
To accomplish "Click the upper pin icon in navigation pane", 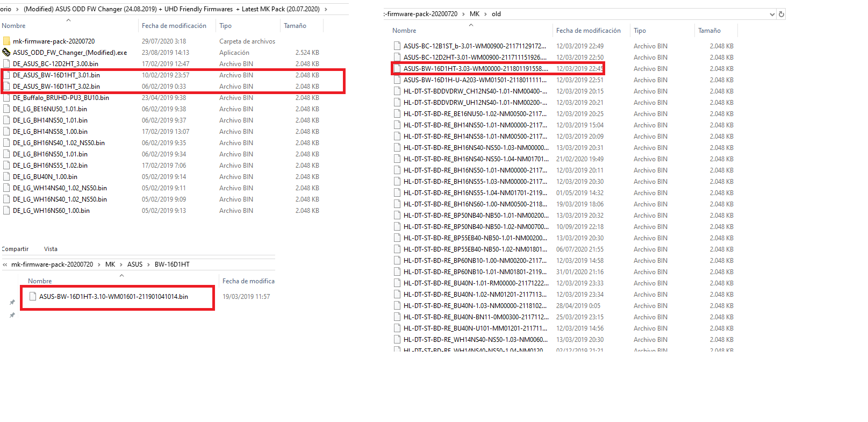I will pos(12,302).
